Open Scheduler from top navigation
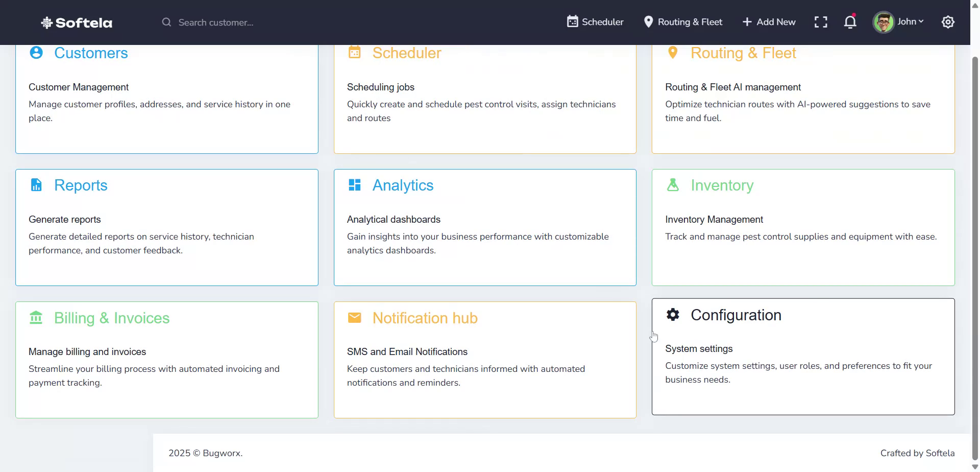Image resolution: width=980 pixels, height=472 pixels. (x=595, y=22)
